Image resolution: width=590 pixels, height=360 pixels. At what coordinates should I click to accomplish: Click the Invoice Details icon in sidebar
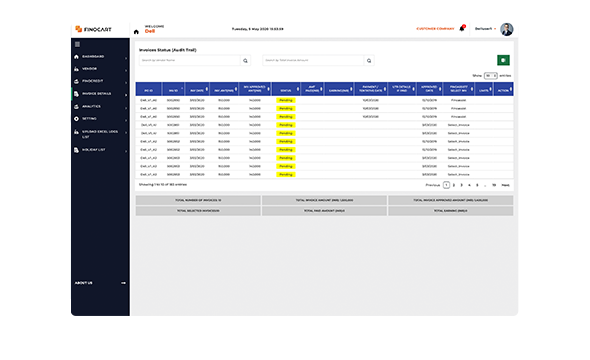76,94
